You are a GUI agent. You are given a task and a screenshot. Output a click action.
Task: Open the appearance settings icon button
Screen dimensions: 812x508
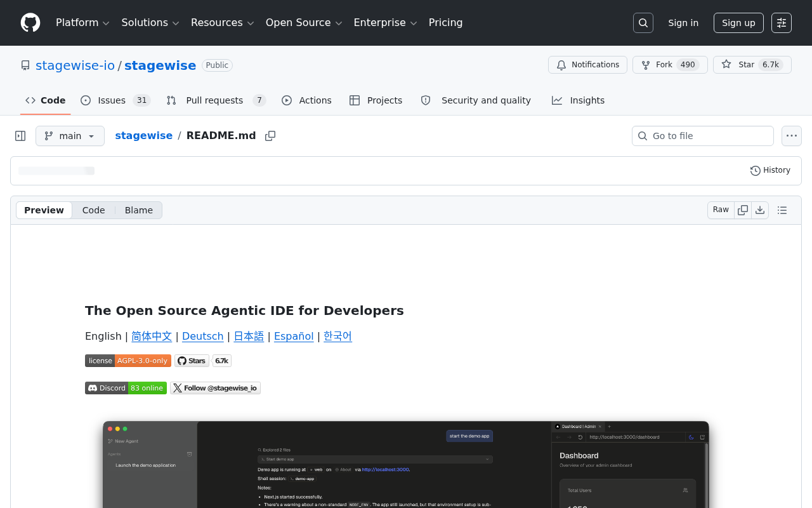click(782, 23)
